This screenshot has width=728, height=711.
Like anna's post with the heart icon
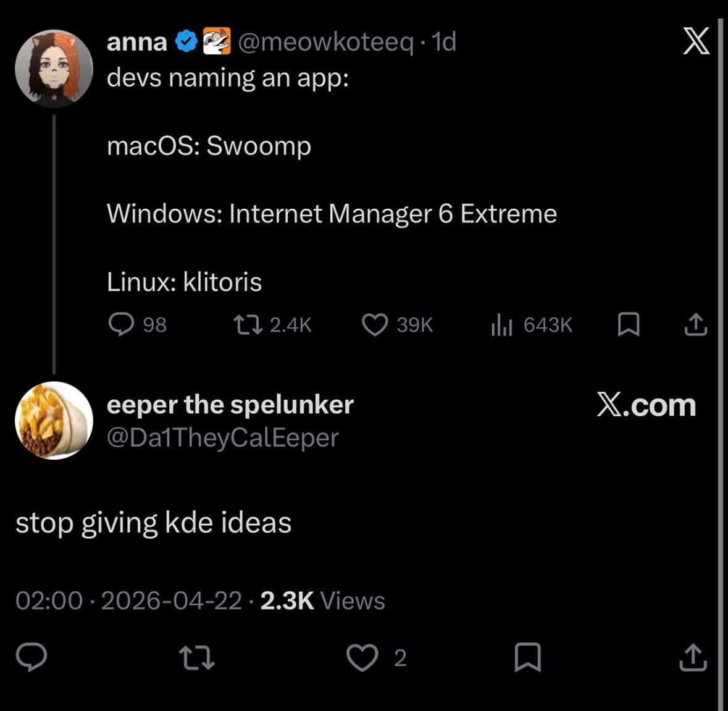click(374, 324)
